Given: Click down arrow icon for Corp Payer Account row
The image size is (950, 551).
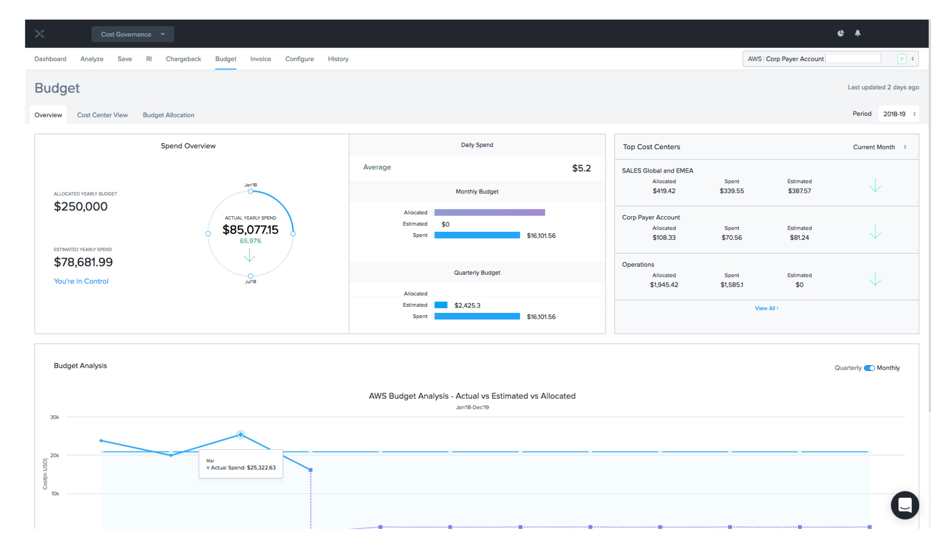Looking at the screenshot, I should (x=875, y=233).
